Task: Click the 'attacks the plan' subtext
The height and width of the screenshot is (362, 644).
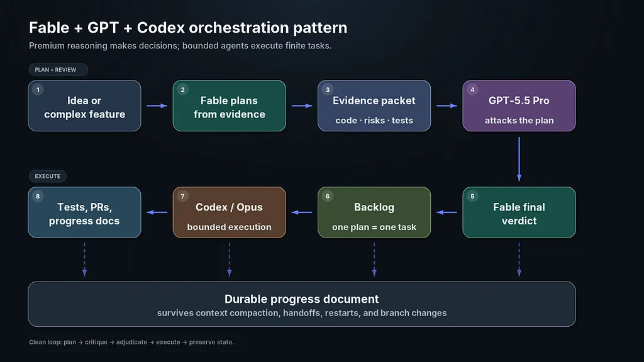Action: pos(519,120)
